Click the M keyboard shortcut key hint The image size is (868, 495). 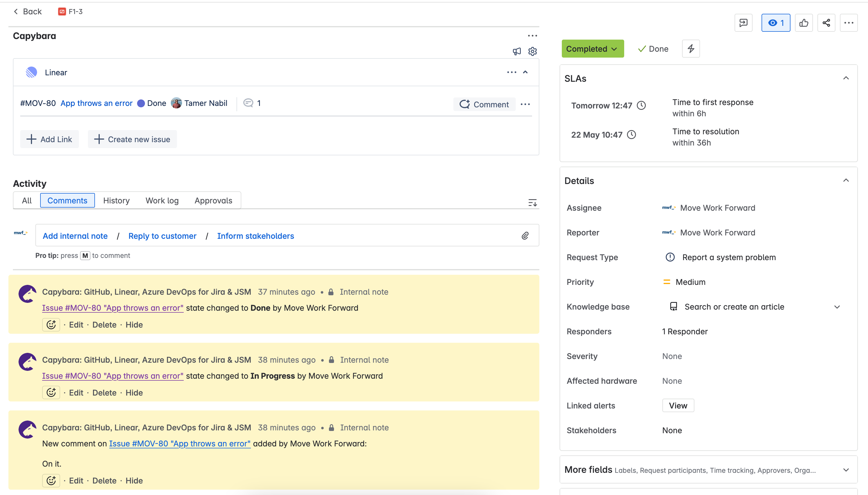click(x=85, y=256)
